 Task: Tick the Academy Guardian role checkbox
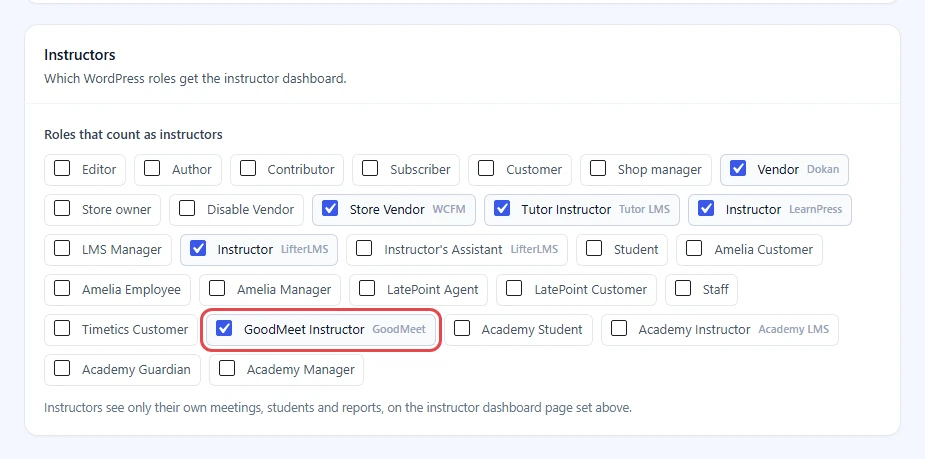pyautogui.click(x=62, y=369)
